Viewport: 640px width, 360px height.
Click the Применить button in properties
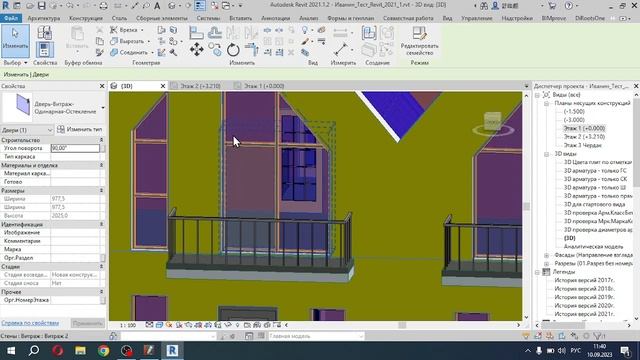click(87, 323)
